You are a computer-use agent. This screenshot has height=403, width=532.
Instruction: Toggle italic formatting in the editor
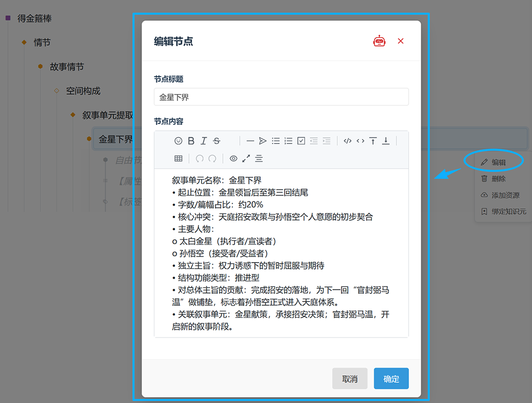pyautogui.click(x=204, y=141)
